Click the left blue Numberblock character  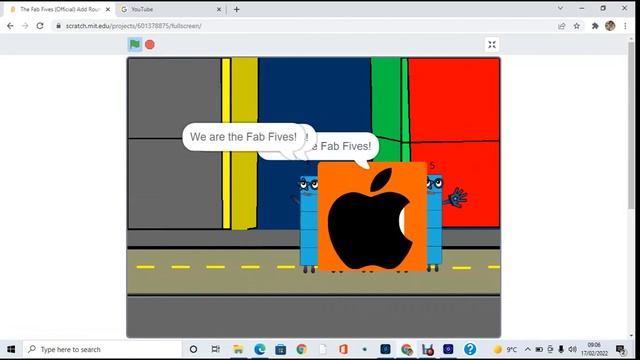[309, 222]
